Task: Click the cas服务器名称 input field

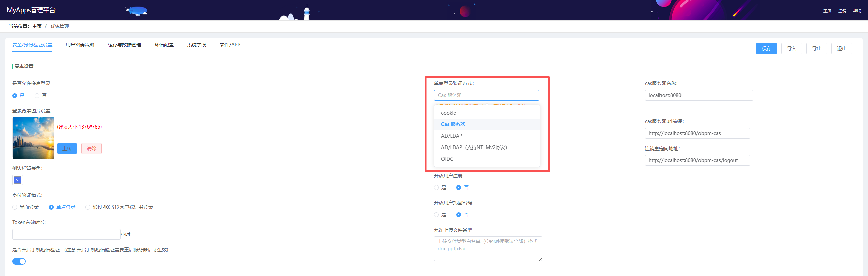Action: tap(699, 95)
